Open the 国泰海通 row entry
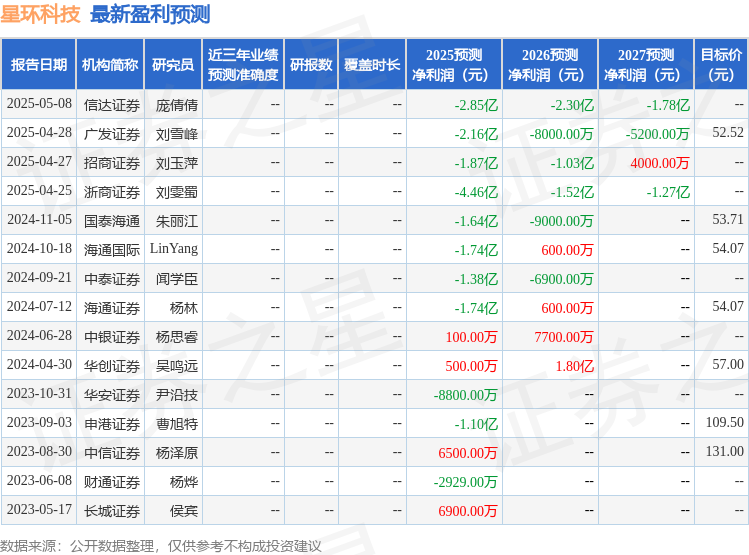The height and width of the screenshot is (555, 749). click(x=111, y=220)
